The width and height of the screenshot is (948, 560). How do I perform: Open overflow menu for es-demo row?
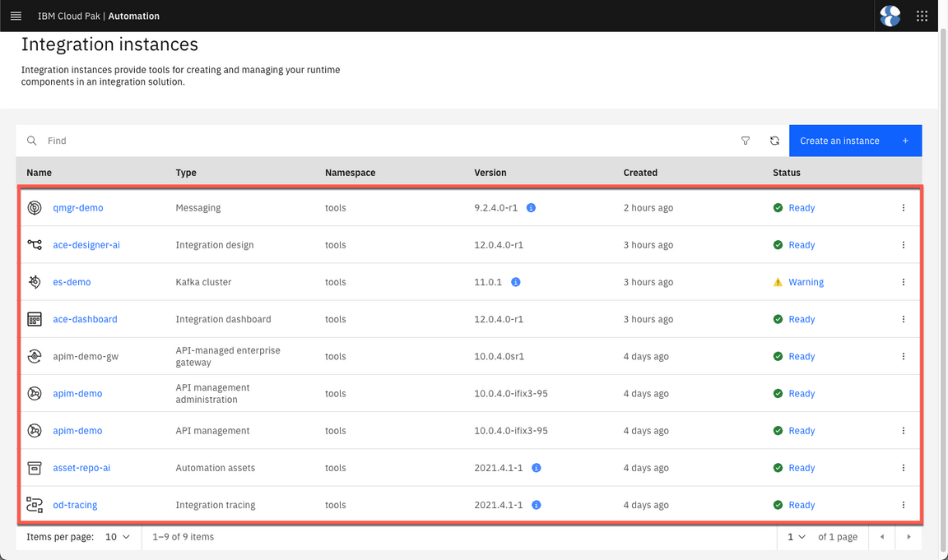click(x=903, y=282)
